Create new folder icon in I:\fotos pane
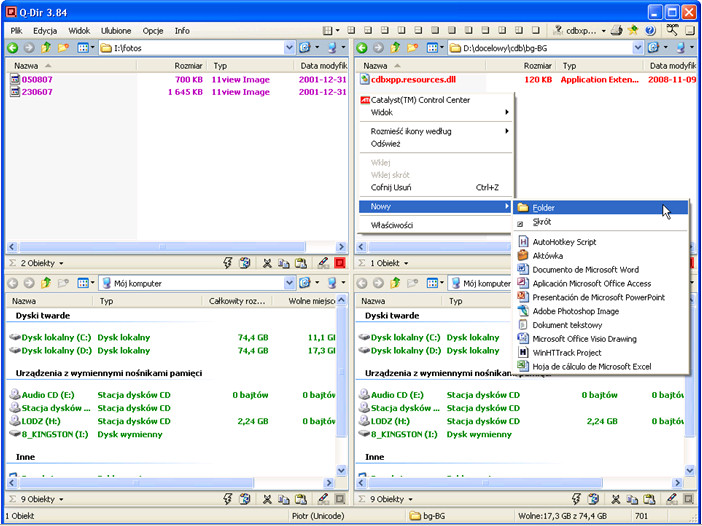 pyautogui.click(x=63, y=47)
